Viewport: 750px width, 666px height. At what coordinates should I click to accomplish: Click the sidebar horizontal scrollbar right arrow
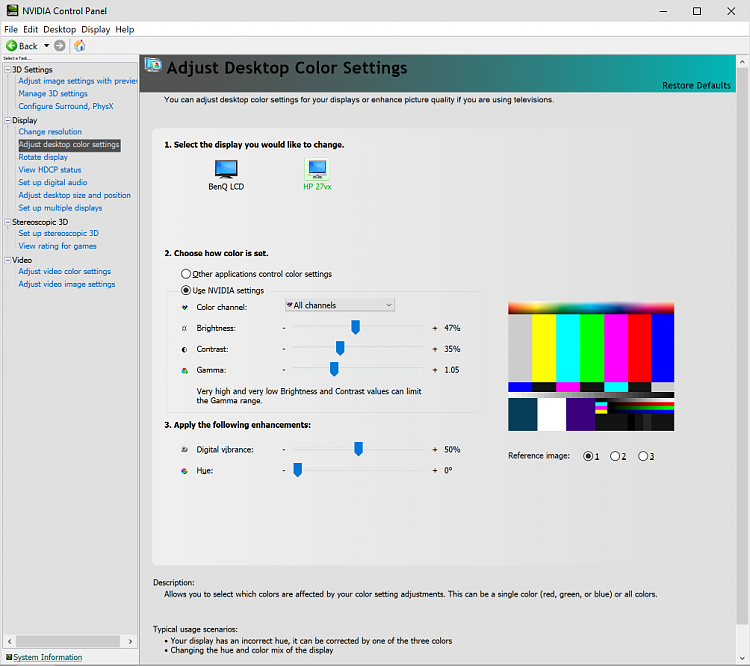(x=130, y=642)
